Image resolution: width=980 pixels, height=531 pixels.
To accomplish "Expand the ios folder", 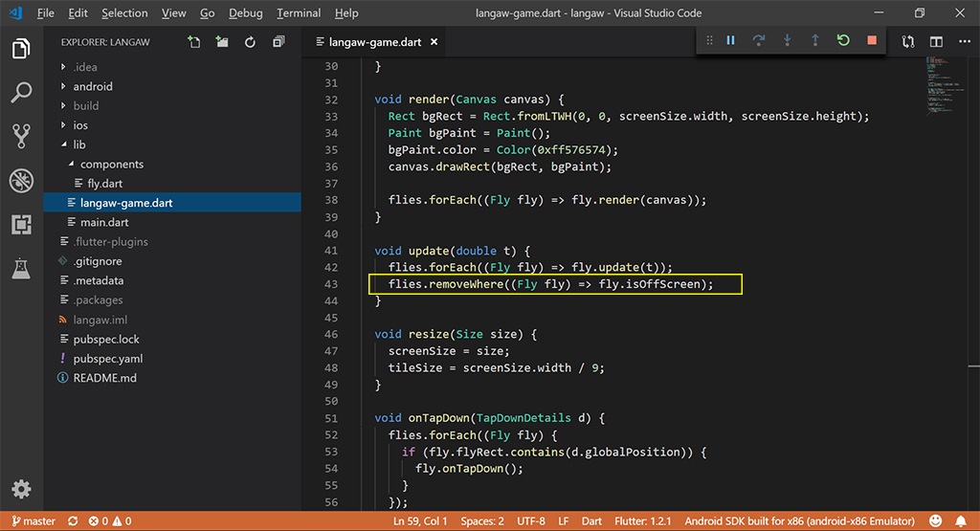I will [x=80, y=125].
